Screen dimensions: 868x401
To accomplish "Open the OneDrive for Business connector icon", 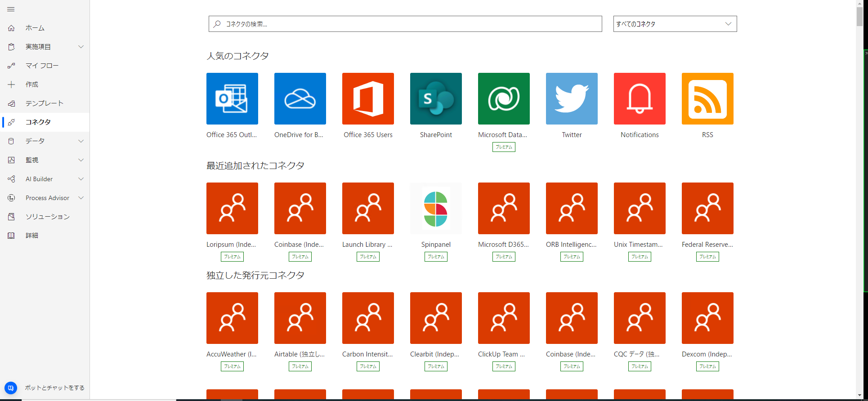I will [300, 98].
